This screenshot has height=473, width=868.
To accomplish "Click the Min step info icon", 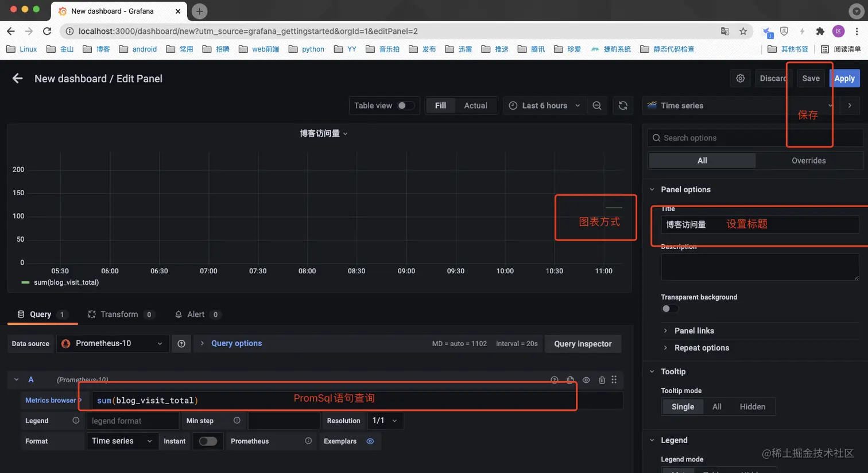I will point(237,421).
